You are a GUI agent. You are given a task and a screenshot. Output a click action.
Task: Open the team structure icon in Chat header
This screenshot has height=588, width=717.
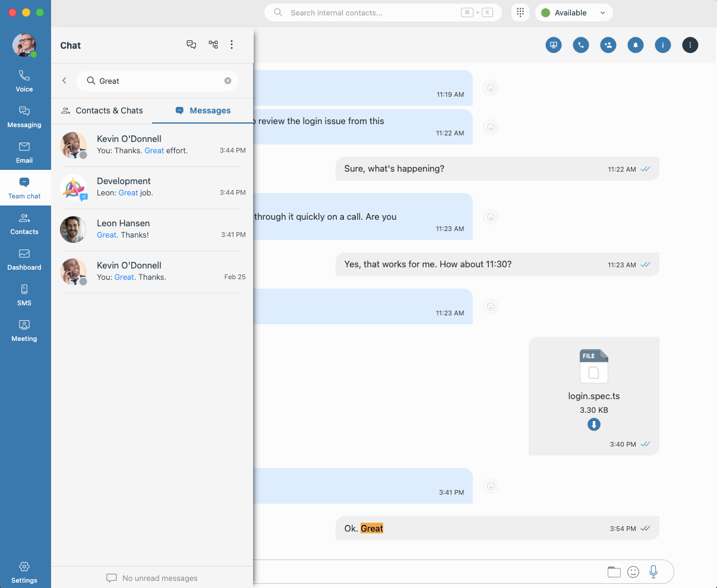213,45
